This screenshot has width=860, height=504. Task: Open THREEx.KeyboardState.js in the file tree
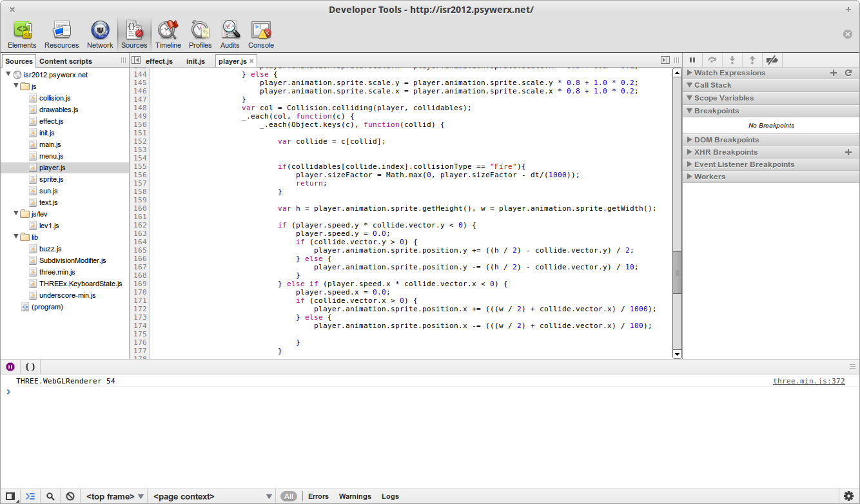(x=80, y=284)
